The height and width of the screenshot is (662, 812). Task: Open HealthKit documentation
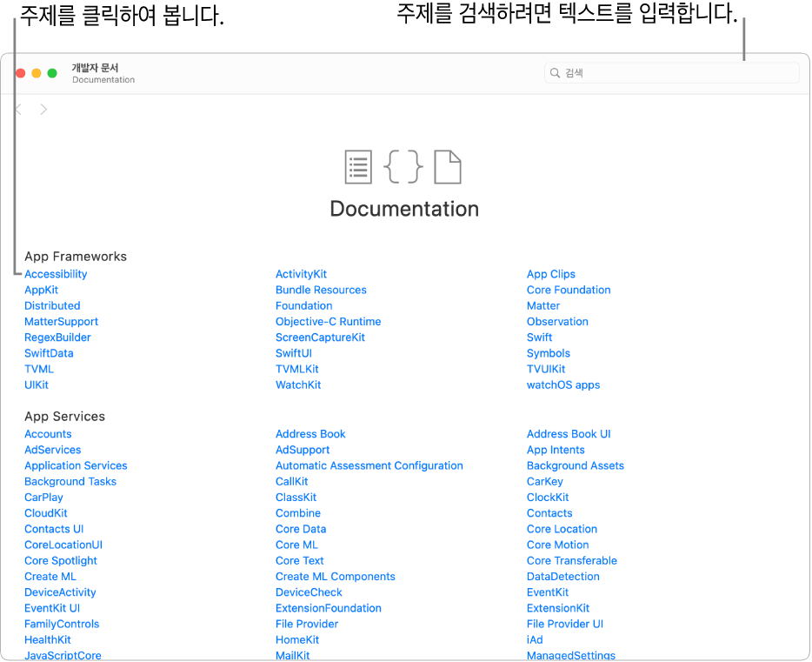click(48, 639)
